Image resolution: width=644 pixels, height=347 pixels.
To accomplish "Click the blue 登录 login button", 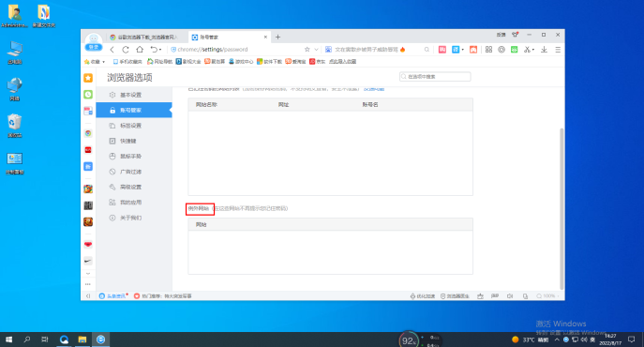I will click(x=94, y=47).
